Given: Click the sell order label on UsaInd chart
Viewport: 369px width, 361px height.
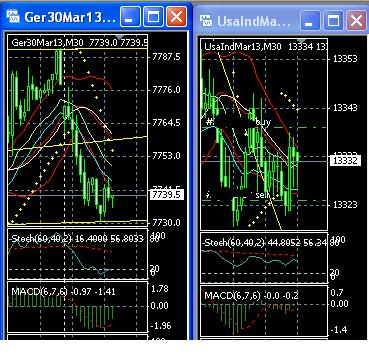Looking at the screenshot, I should coord(262,196).
